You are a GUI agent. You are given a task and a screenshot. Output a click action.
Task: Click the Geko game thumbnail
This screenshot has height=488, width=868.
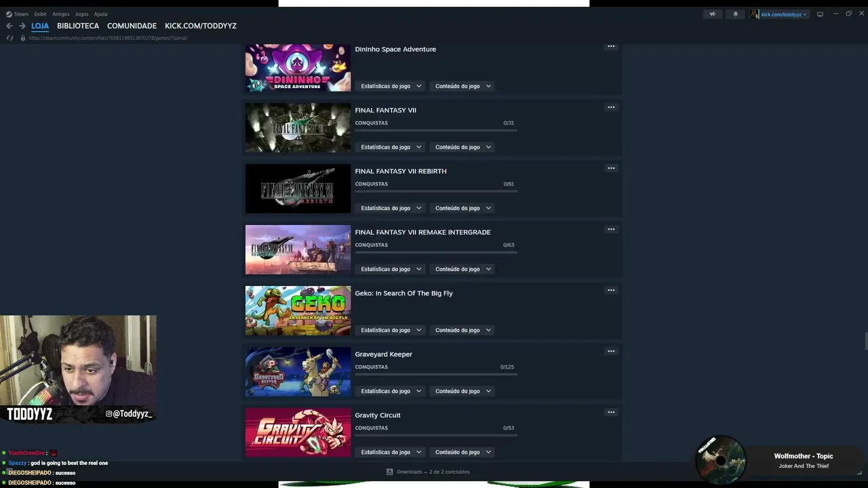coord(298,310)
